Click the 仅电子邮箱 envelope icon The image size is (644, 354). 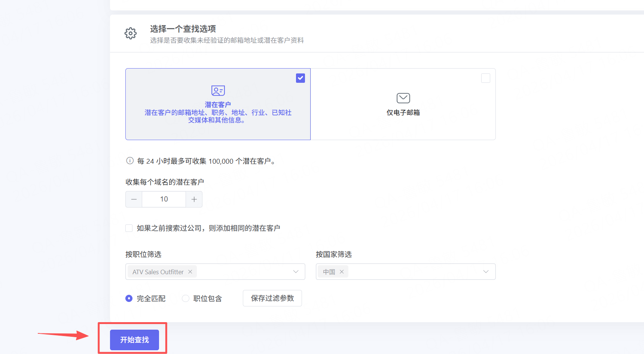(x=403, y=98)
